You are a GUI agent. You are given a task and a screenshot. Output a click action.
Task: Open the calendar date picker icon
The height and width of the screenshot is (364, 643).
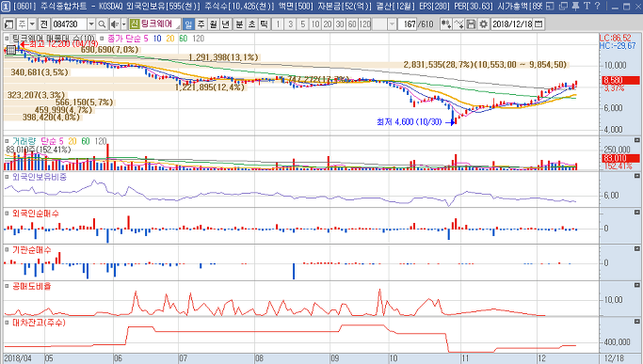539,24
